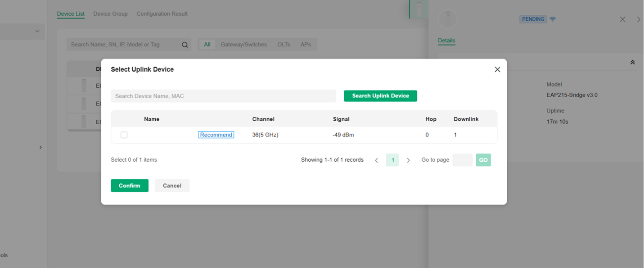Open the Configuration Result tab

162,14
